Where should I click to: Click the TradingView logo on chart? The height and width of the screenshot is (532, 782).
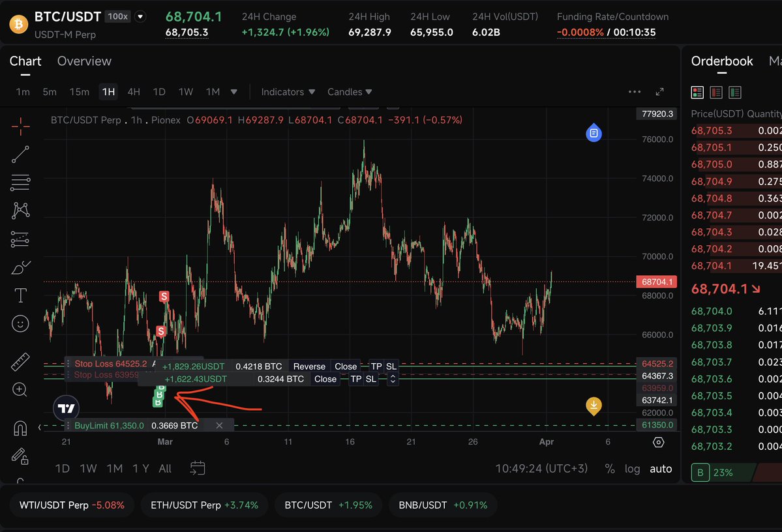point(66,409)
